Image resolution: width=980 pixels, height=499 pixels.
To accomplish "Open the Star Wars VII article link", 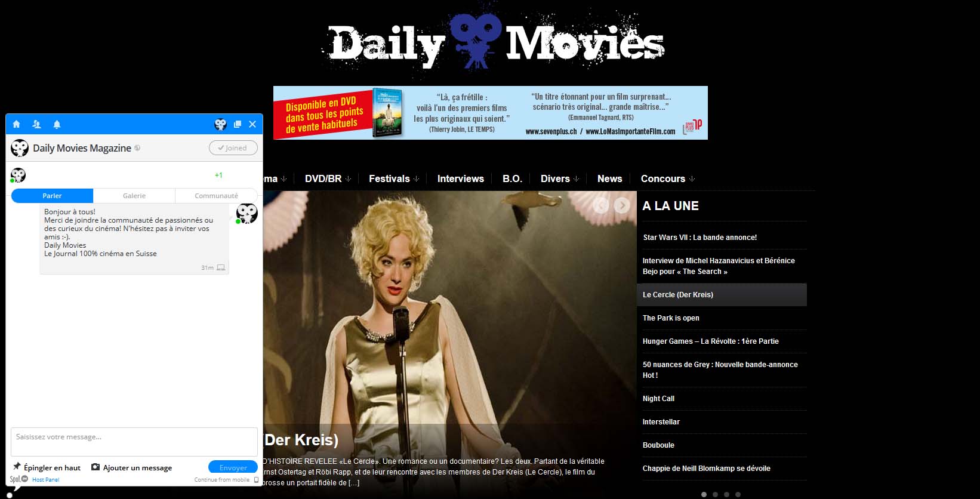I will pos(699,238).
